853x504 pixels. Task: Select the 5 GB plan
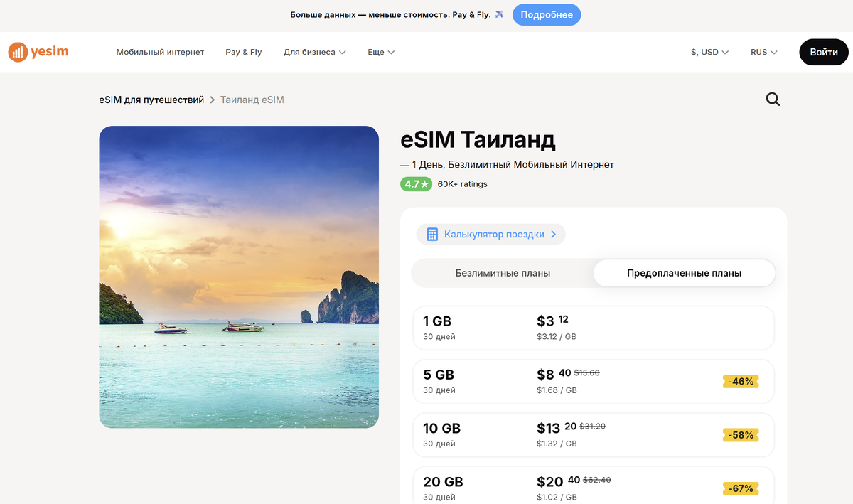coord(594,382)
